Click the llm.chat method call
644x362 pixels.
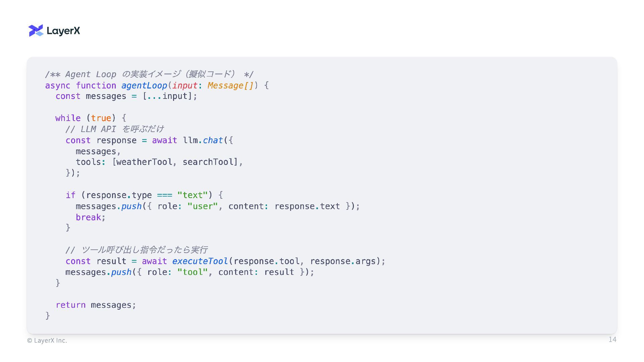(x=203, y=140)
